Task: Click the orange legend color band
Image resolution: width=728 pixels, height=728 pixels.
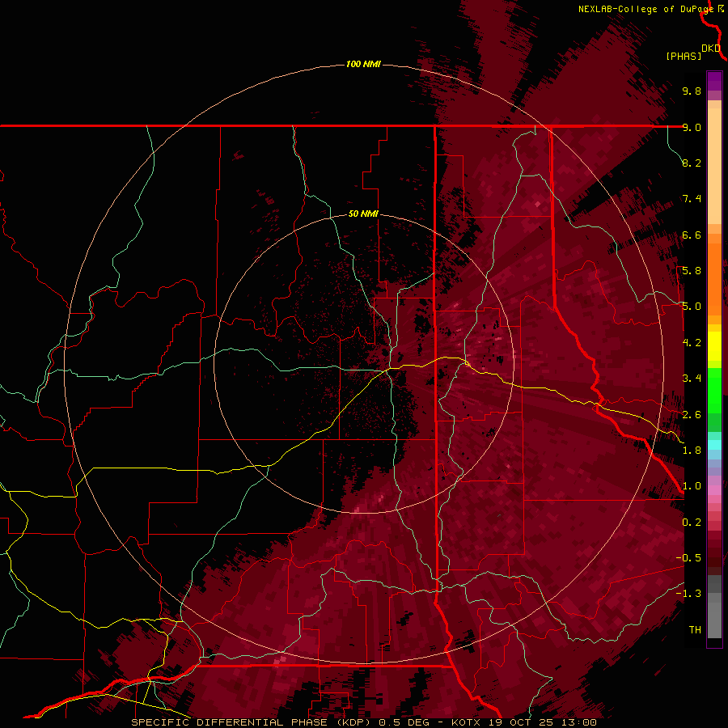Action: coord(714,280)
